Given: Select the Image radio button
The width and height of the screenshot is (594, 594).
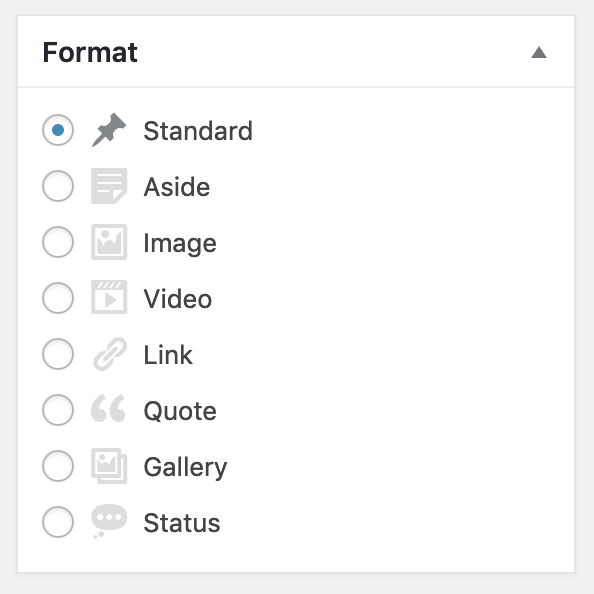Looking at the screenshot, I should [x=58, y=242].
